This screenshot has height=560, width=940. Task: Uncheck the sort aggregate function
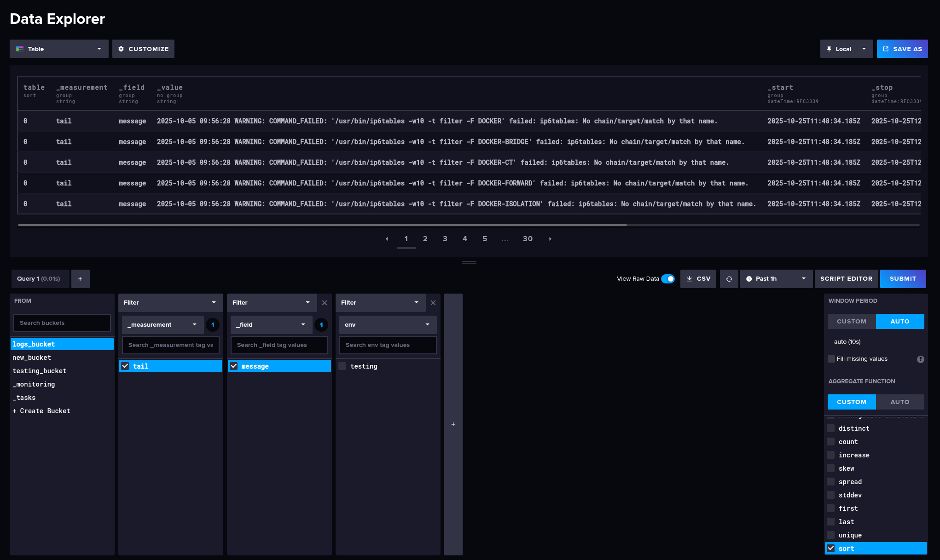(831, 548)
